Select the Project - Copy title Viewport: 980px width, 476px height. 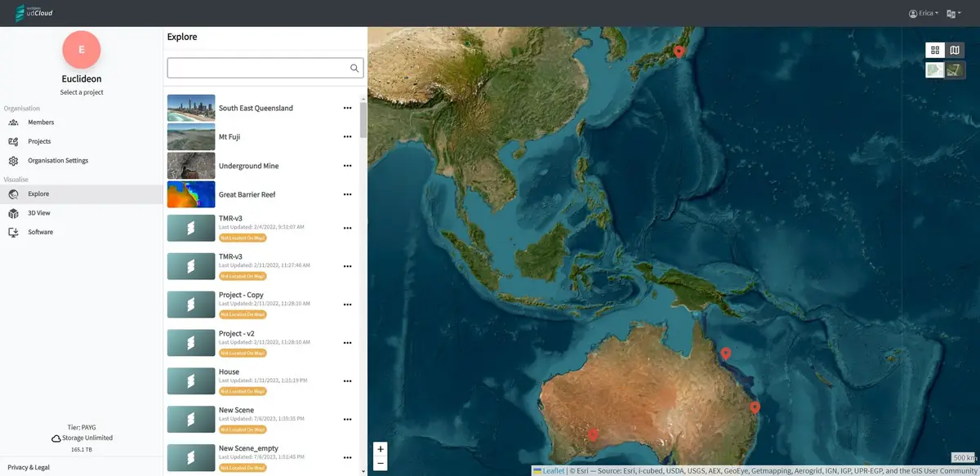pos(241,295)
